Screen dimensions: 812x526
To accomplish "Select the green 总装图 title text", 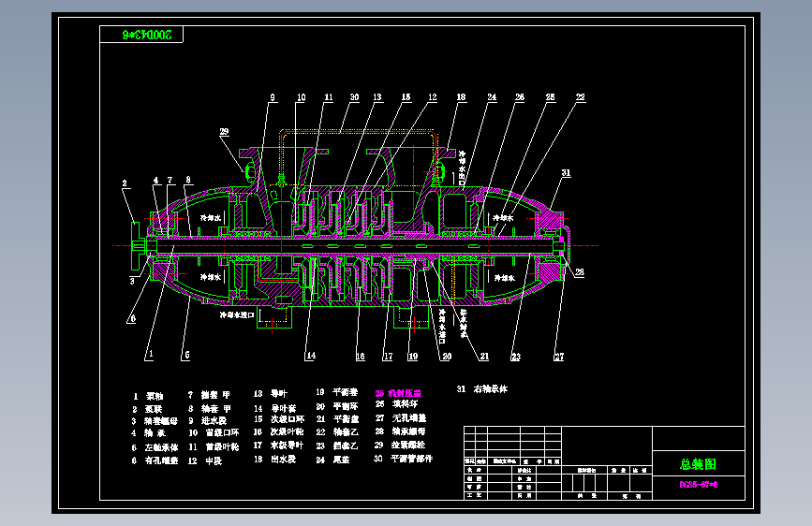I will tap(698, 464).
